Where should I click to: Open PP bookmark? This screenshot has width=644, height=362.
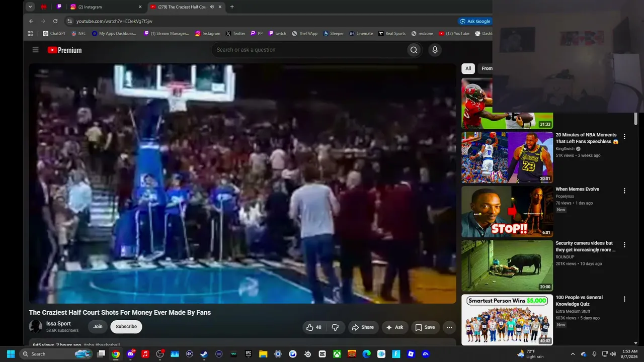(257, 34)
